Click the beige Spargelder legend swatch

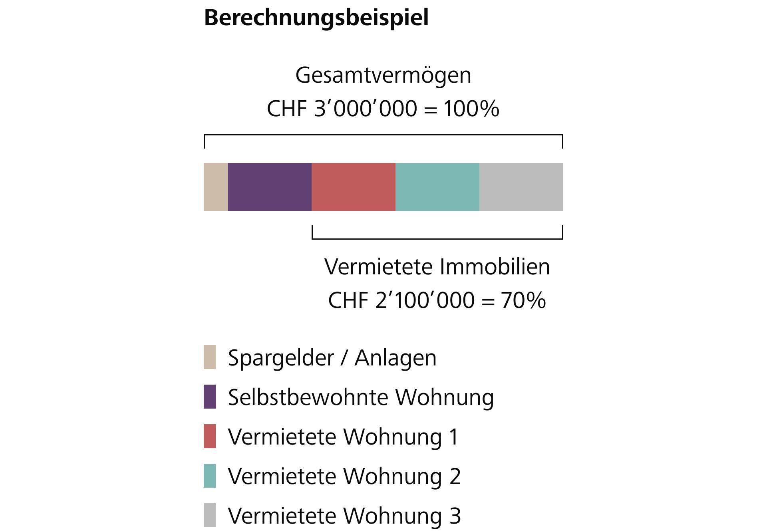(x=210, y=357)
